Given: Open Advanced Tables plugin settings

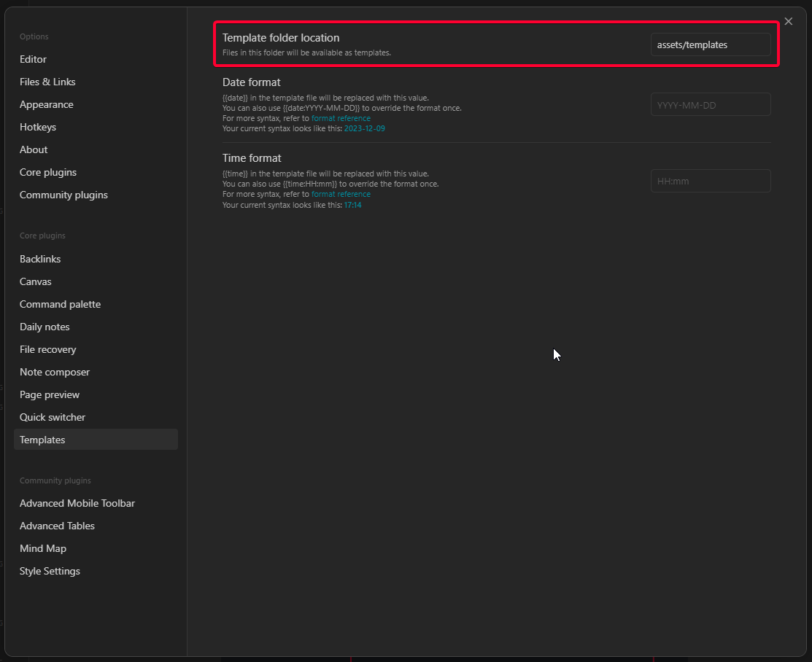Looking at the screenshot, I should 57,526.
